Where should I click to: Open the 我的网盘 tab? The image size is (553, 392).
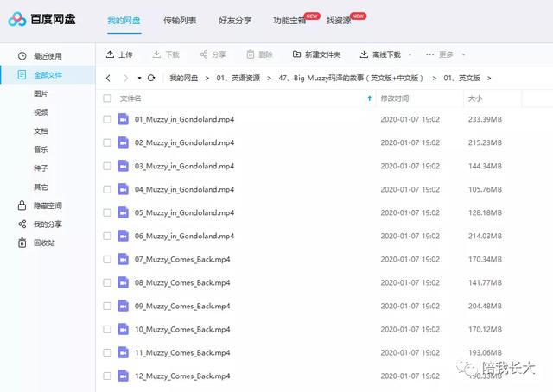(x=124, y=21)
